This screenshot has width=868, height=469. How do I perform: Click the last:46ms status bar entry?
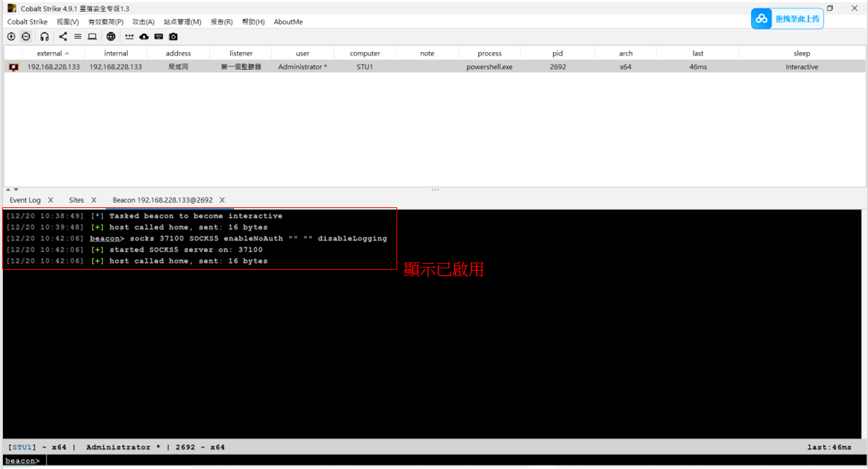(829, 448)
